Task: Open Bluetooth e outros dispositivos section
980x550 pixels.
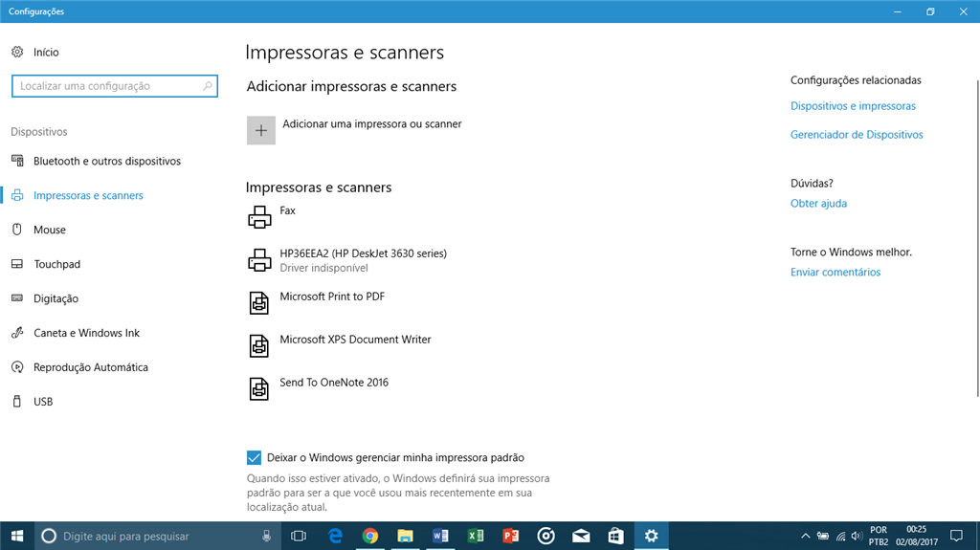Action: click(107, 161)
